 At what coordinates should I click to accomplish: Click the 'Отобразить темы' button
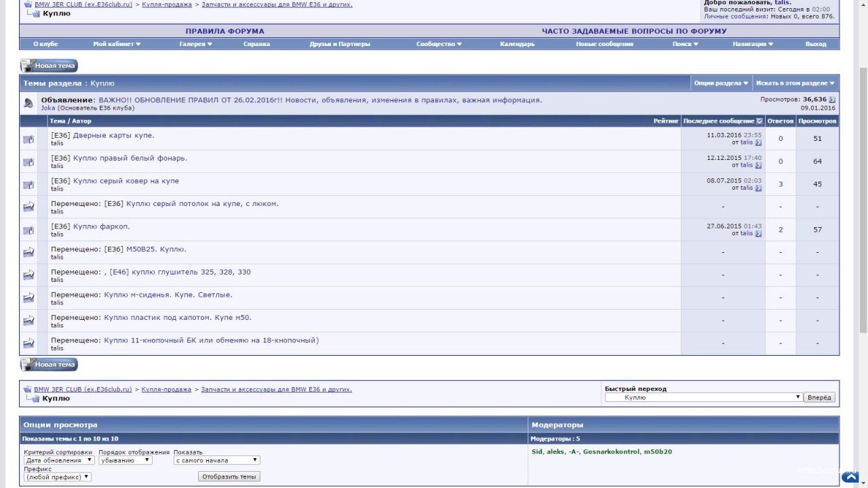click(x=229, y=476)
